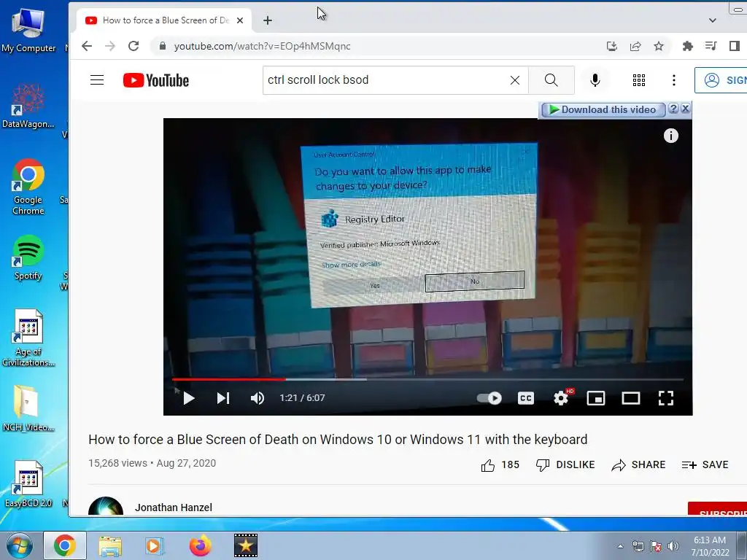Toggle Chrome side panel
This screenshot has width=747, height=560.
point(734,46)
